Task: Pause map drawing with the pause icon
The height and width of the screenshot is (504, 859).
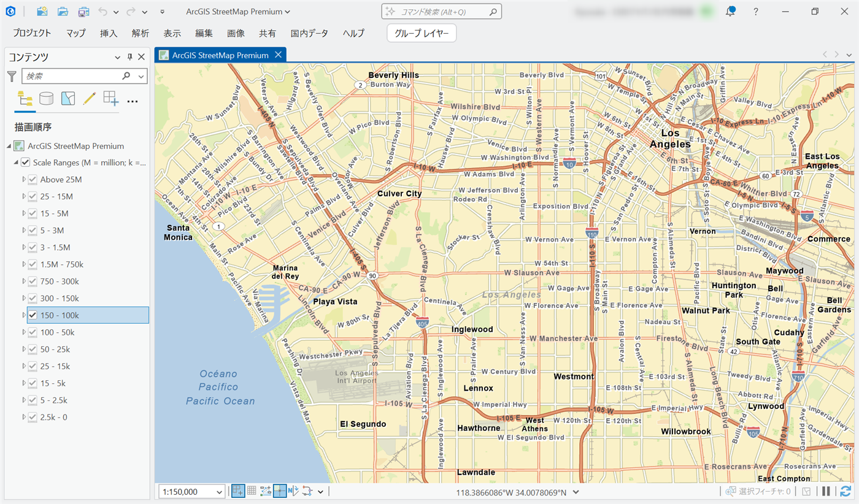Action: (x=826, y=491)
